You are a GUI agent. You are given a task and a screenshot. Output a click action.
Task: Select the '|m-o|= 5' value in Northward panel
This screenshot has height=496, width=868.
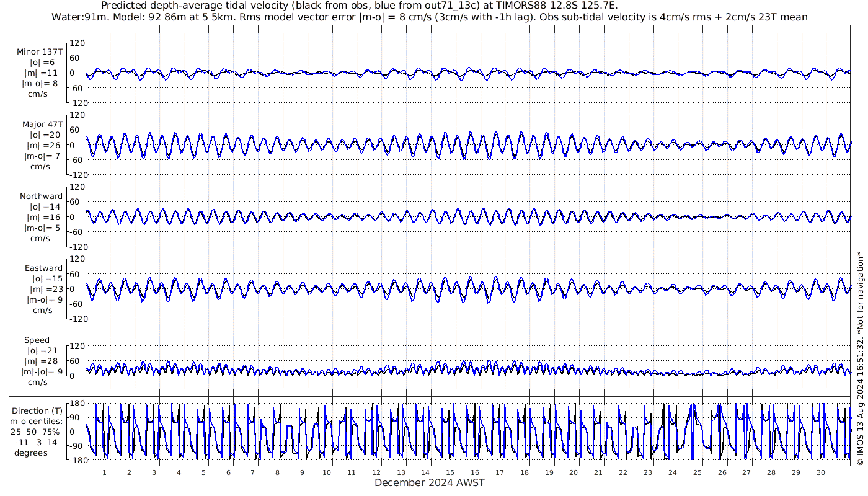[x=42, y=228]
